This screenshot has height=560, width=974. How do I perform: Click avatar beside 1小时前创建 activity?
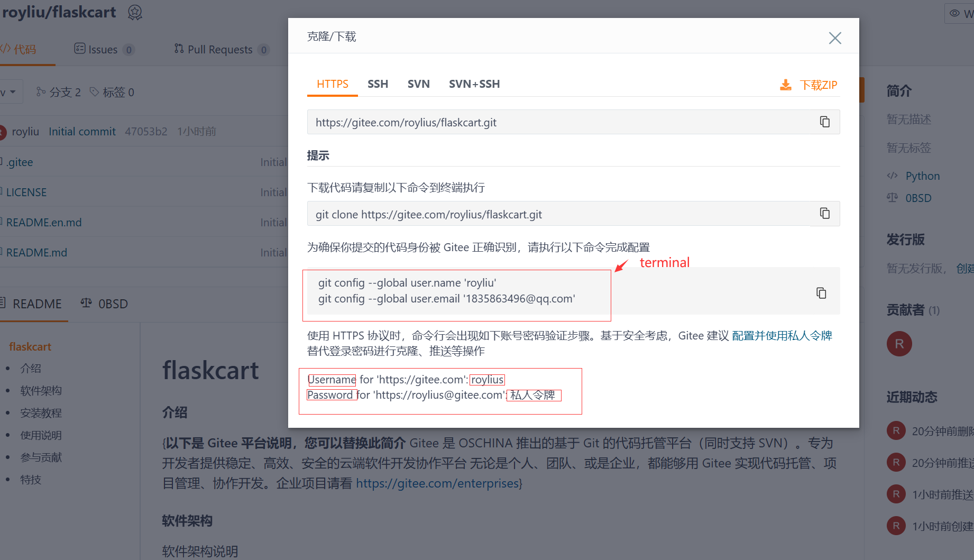896,526
